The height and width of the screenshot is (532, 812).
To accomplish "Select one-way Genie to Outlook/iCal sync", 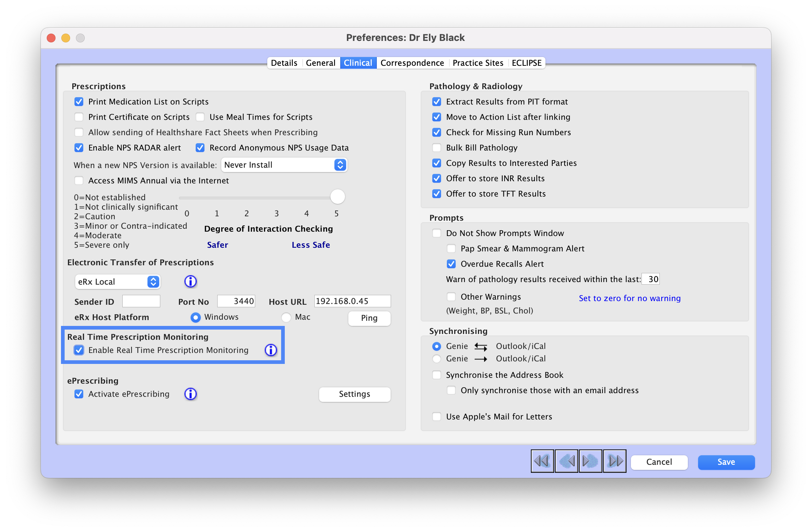I will coord(436,358).
